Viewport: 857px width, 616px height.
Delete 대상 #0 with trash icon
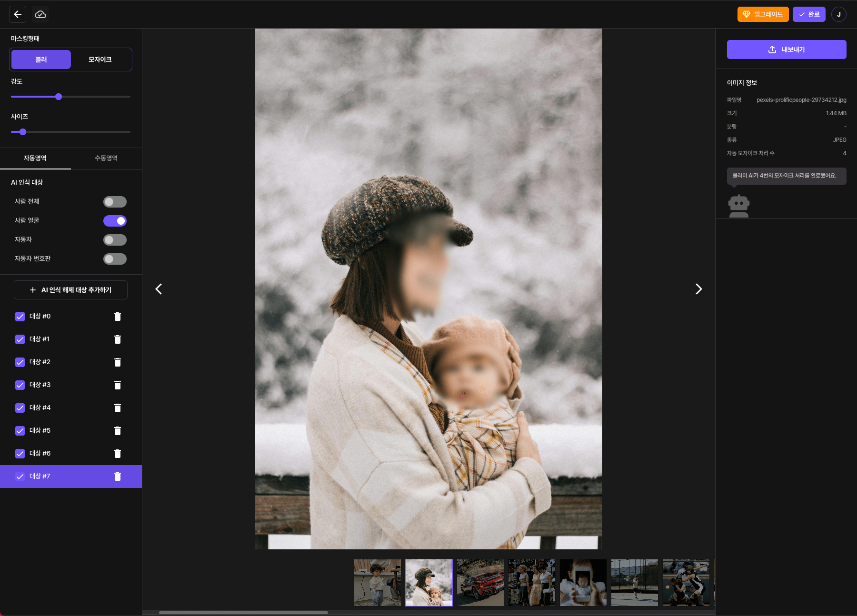point(118,316)
